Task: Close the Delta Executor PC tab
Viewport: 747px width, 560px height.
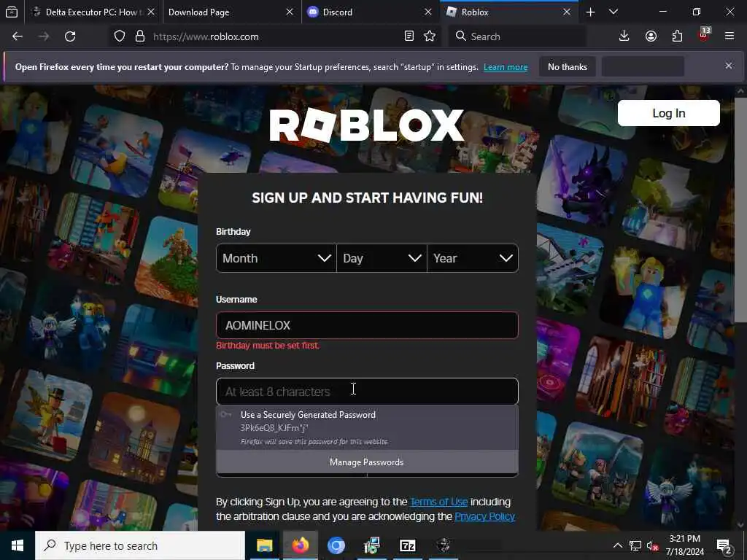Action: click(x=151, y=12)
